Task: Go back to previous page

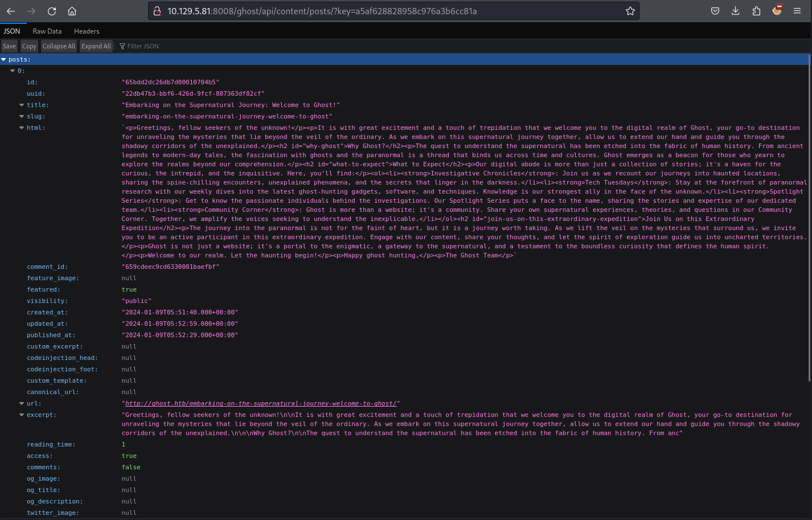Action: 11,11
